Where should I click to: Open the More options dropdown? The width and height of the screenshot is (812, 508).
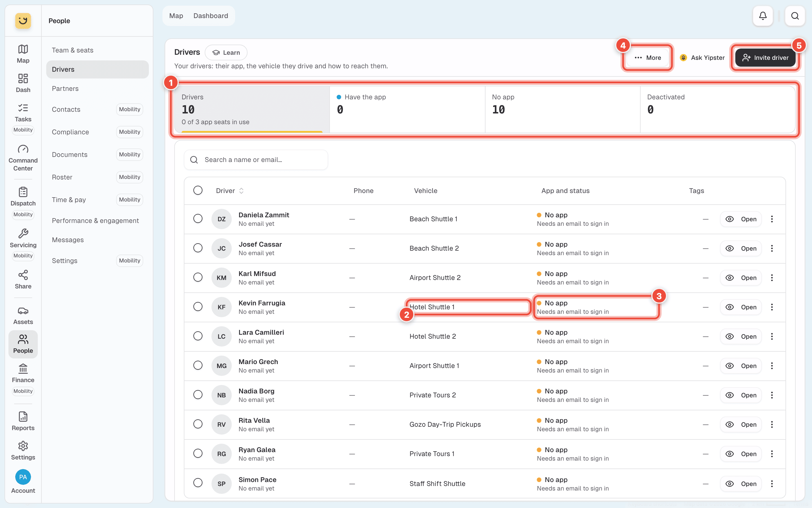click(x=647, y=58)
